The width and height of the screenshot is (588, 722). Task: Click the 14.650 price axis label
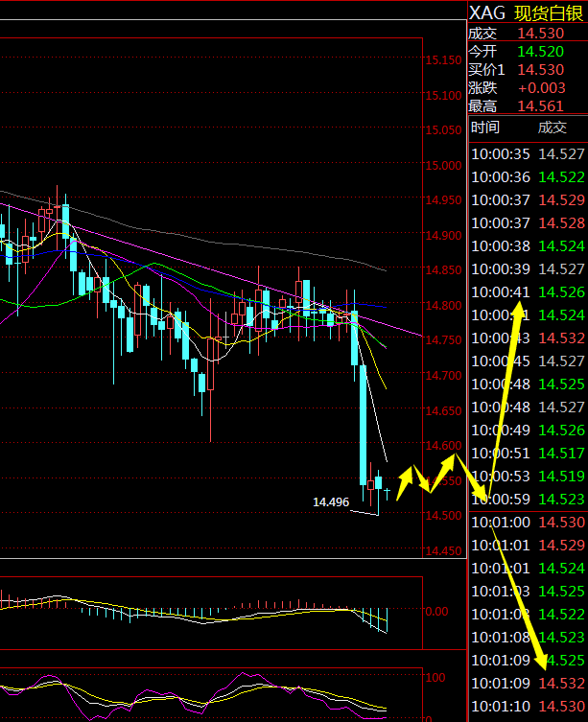point(443,410)
